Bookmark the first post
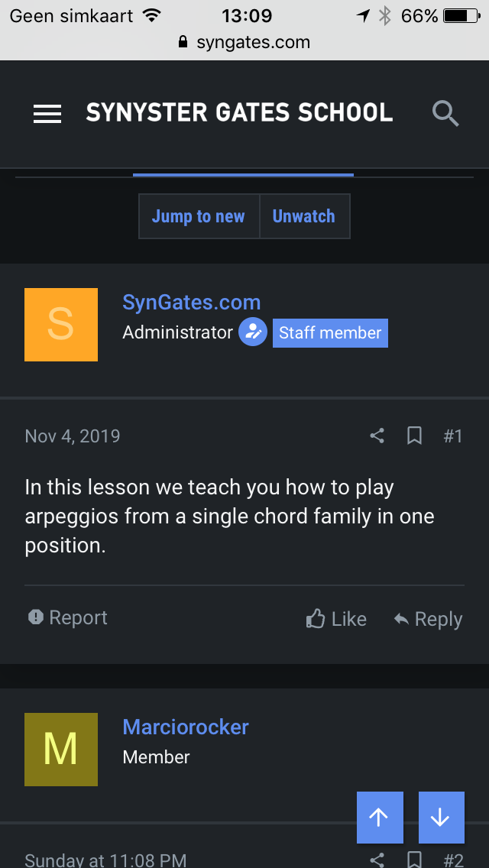The image size is (489, 868). click(414, 436)
